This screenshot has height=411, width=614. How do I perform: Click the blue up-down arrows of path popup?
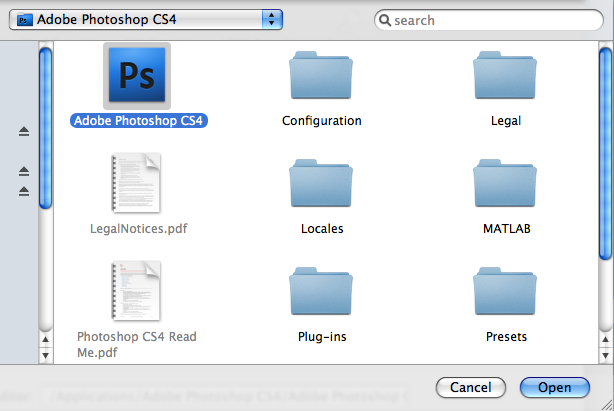272,20
